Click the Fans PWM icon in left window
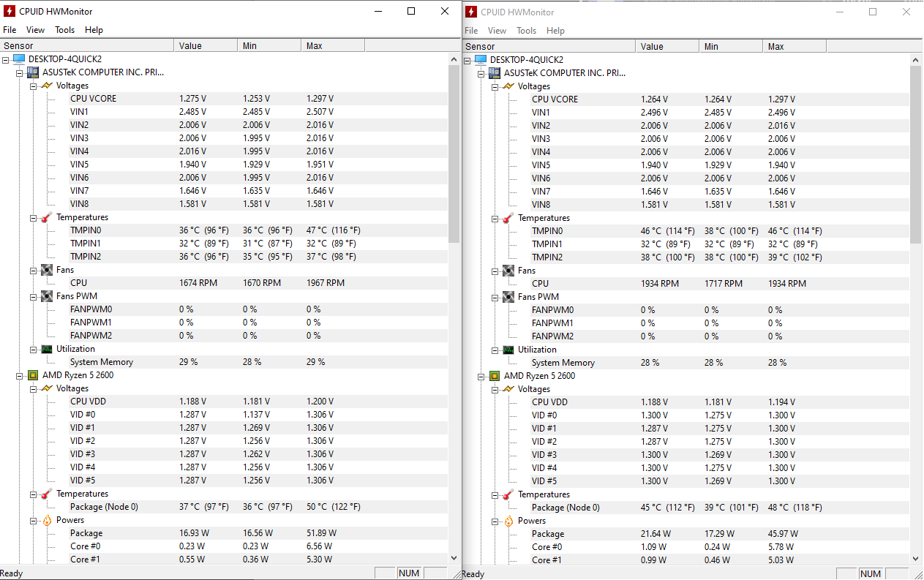 pyautogui.click(x=47, y=296)
